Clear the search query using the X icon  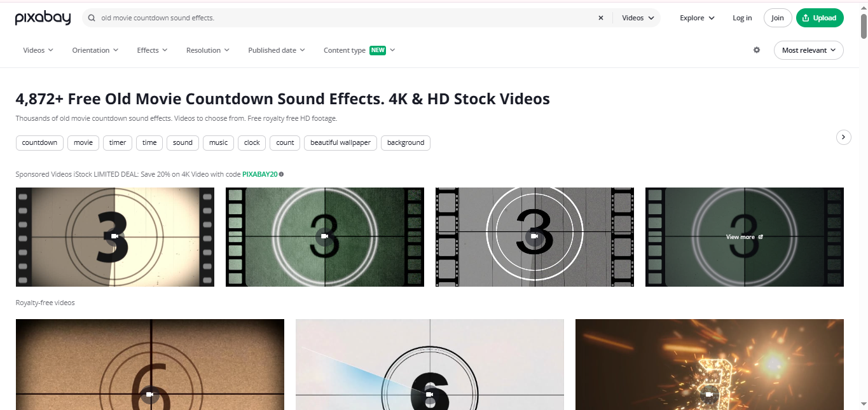click(600, 18)
